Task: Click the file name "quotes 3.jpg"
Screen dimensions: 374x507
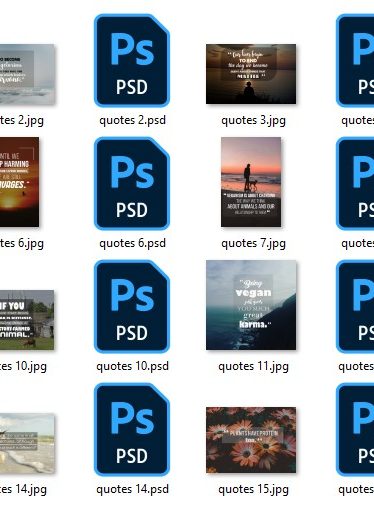Action: 253,120
